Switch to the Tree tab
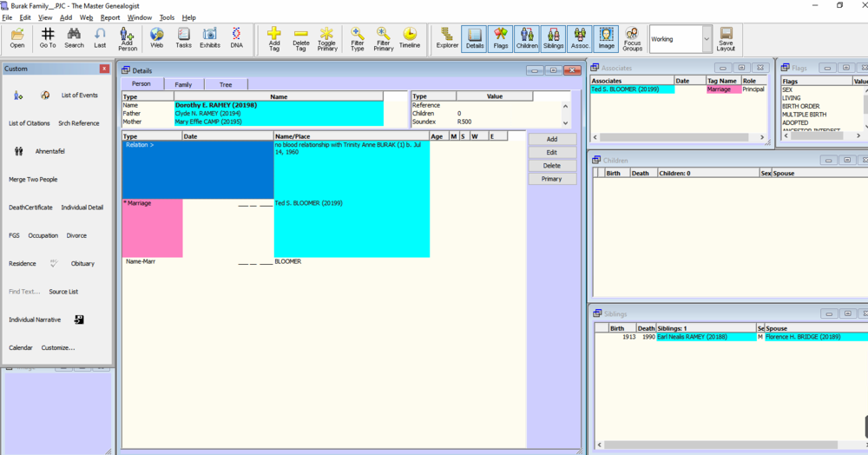The width and height of the screenshot is (868, 455). tap(225, 84)
